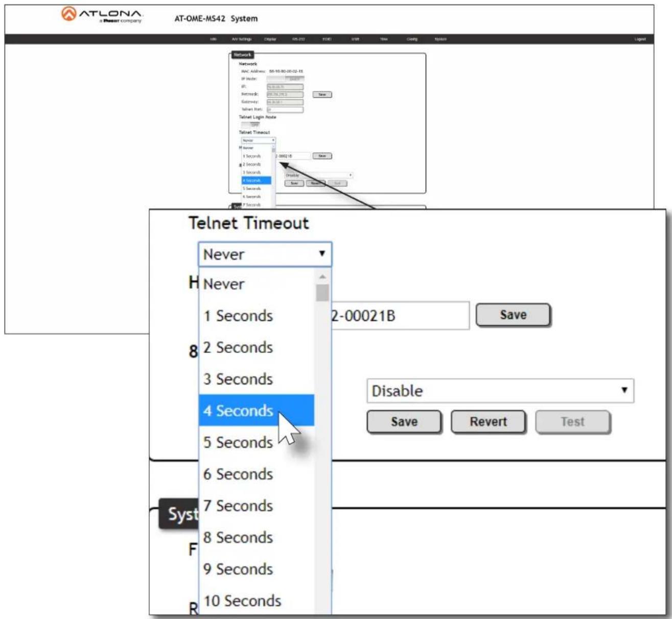The width and height of the screenshot is (672, 619).
Task: Toggle the IP Mode switch in Network panel
Action: [x=285, y=79]
